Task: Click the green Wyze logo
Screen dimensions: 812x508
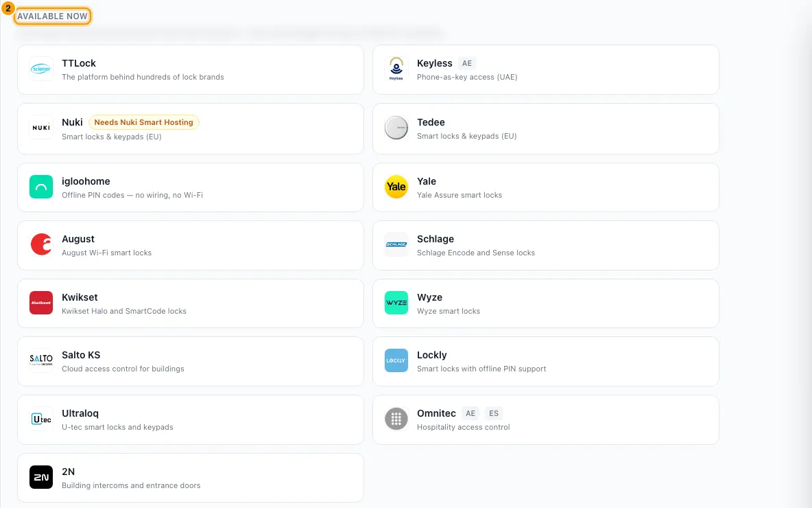Action: tap(396, 303)
